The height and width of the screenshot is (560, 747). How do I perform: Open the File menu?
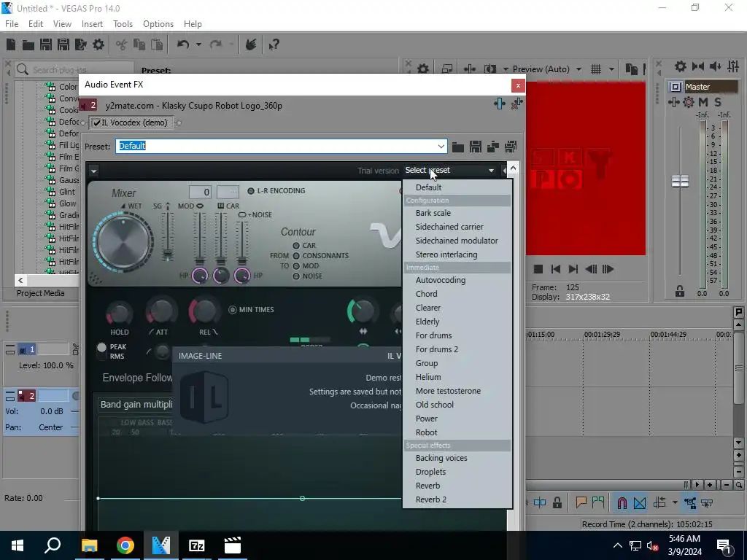(12, 24)
